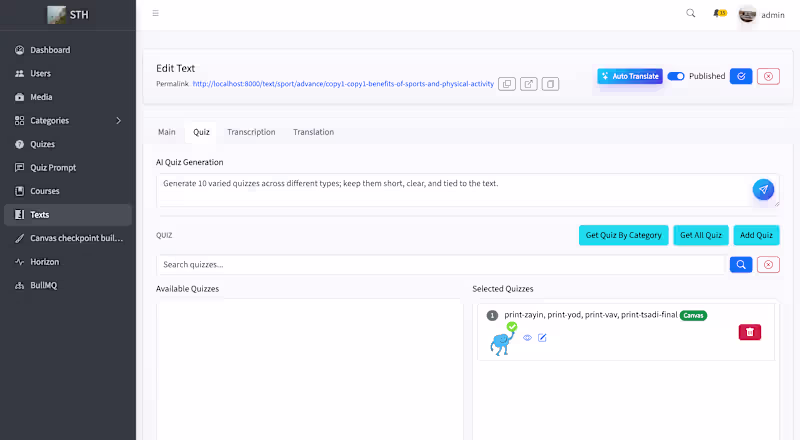Click Get All Quiz button

click(701, 235)
